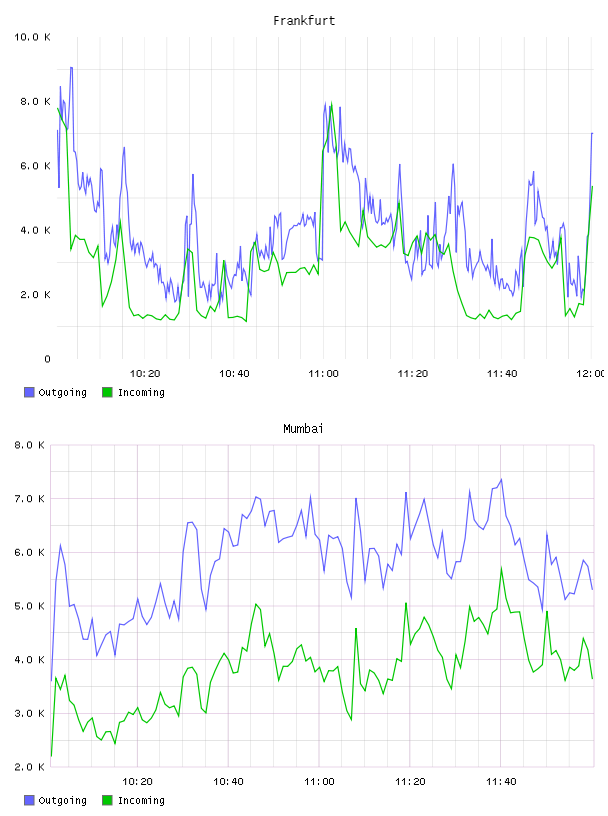Select the Mumbai chart's Outgoing legend label
608x816 pixels.
pyautogui.click(x=62, y=801)
